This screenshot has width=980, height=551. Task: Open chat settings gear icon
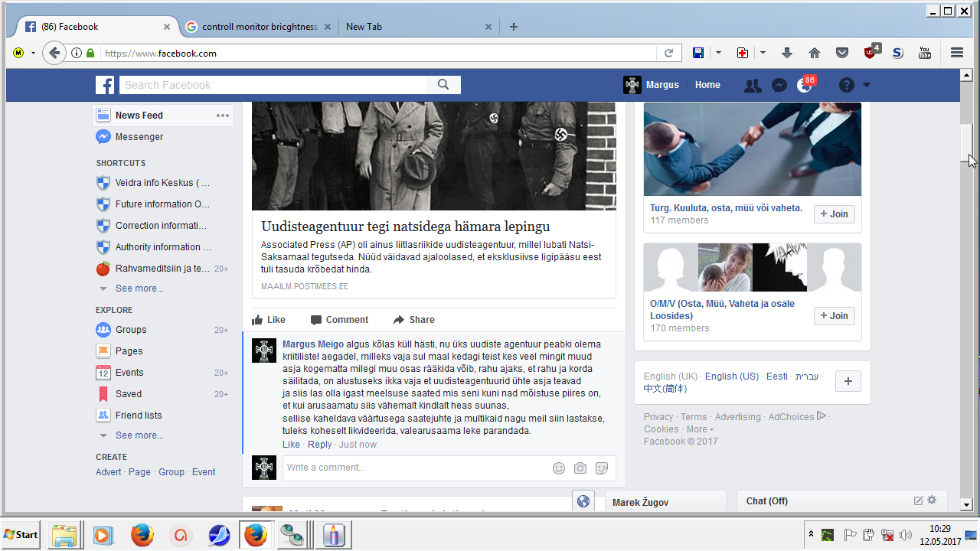932,500
